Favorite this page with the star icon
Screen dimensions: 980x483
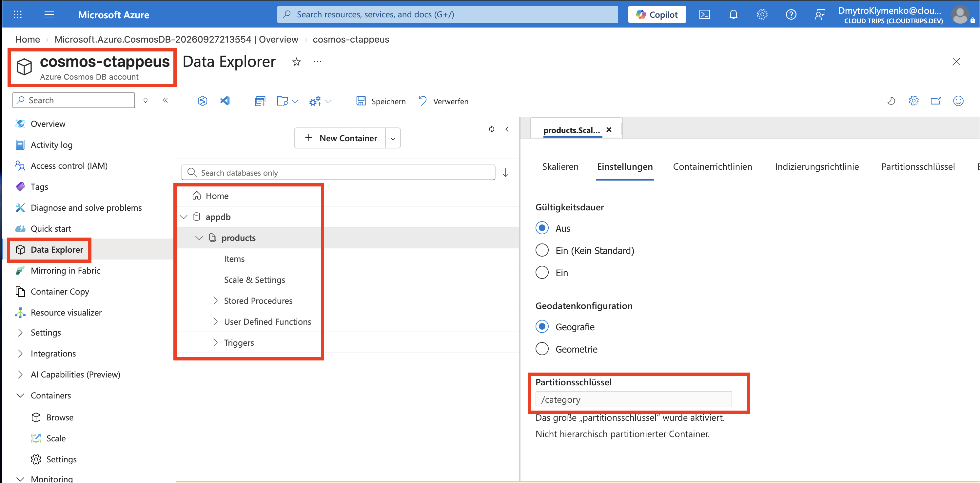[296, 62]
